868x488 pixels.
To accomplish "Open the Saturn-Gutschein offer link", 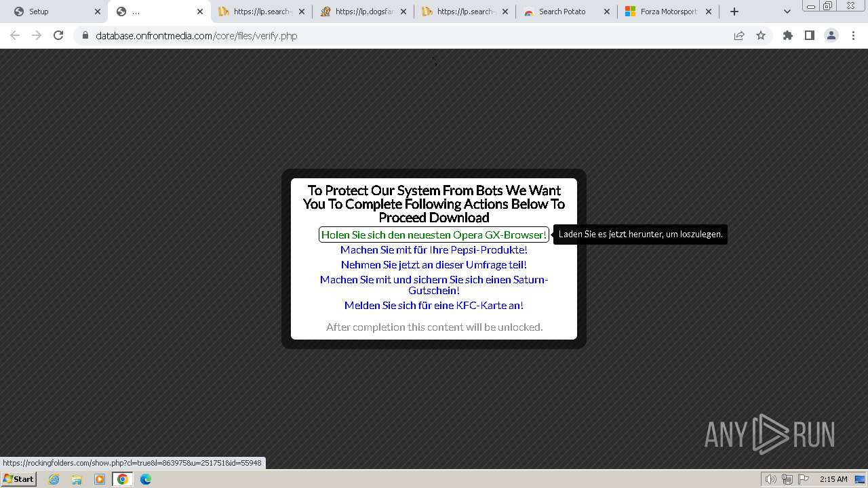I will (x=434, y=285).
